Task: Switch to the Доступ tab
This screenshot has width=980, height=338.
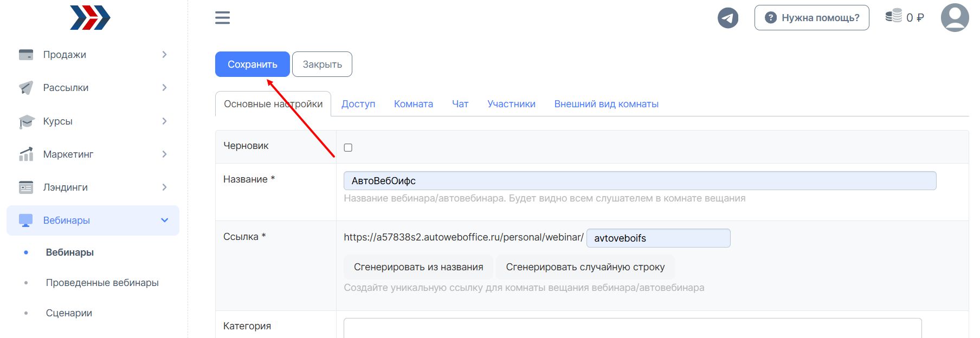Action: (x=358, y=104)
